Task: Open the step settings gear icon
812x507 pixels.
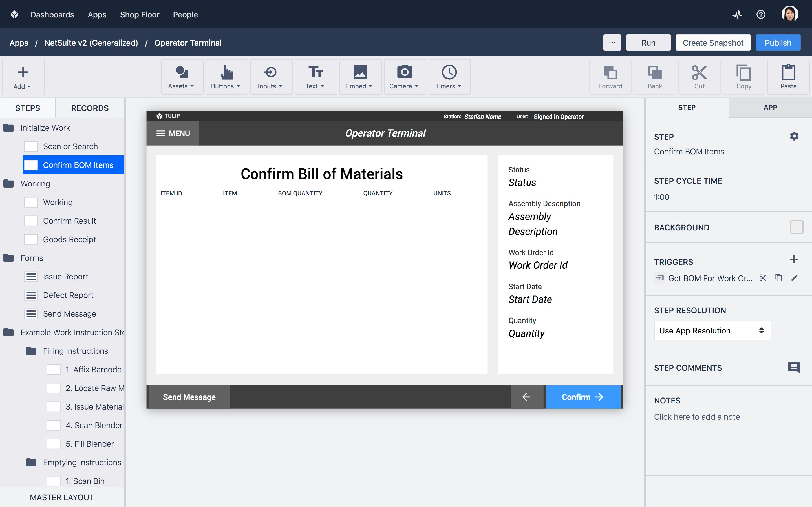Action: coord(794,136)
